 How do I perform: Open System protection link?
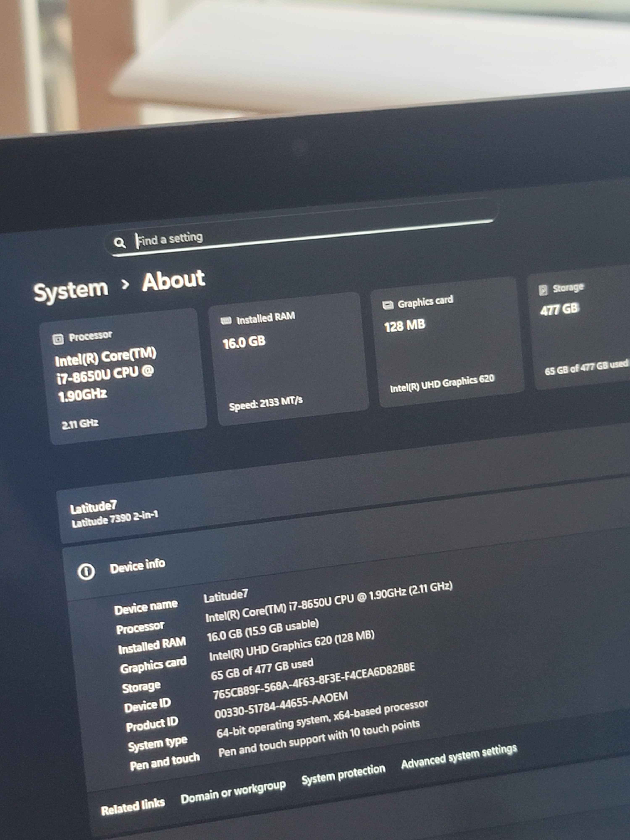(343, 775)
